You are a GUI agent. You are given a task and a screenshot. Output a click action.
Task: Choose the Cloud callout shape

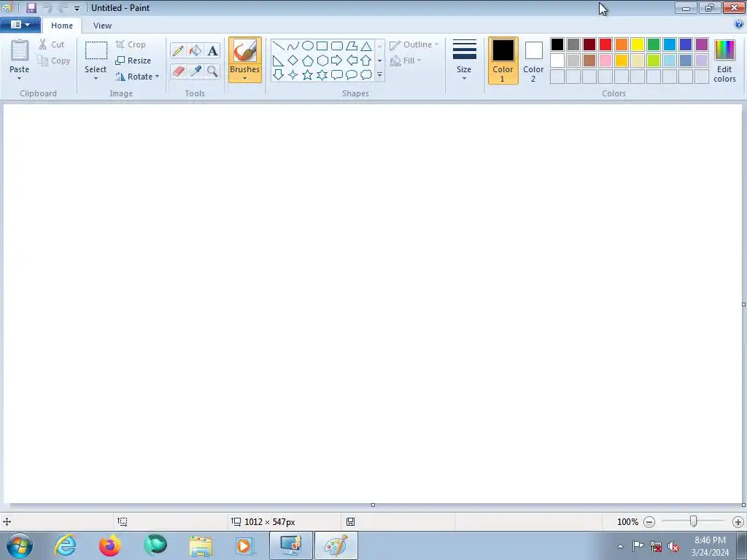tap(366, 75)
